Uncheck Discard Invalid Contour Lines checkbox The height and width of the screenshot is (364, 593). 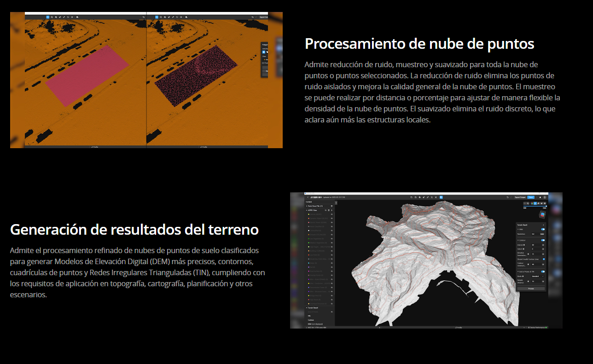coord(544,259)
